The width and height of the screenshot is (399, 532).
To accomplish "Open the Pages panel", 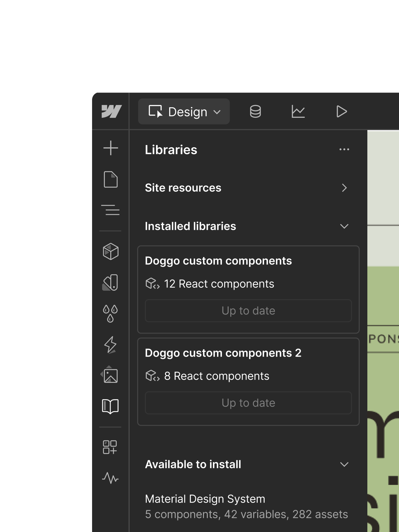I will point(111,179).
